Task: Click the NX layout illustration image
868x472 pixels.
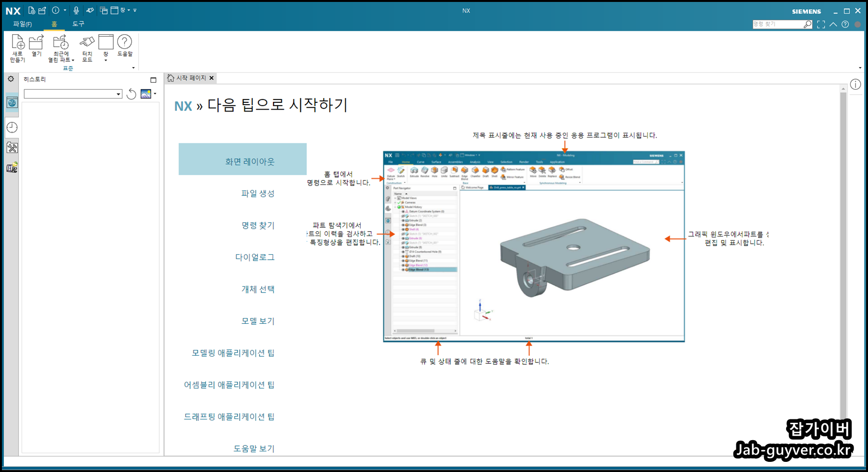Action: [534, 247]
